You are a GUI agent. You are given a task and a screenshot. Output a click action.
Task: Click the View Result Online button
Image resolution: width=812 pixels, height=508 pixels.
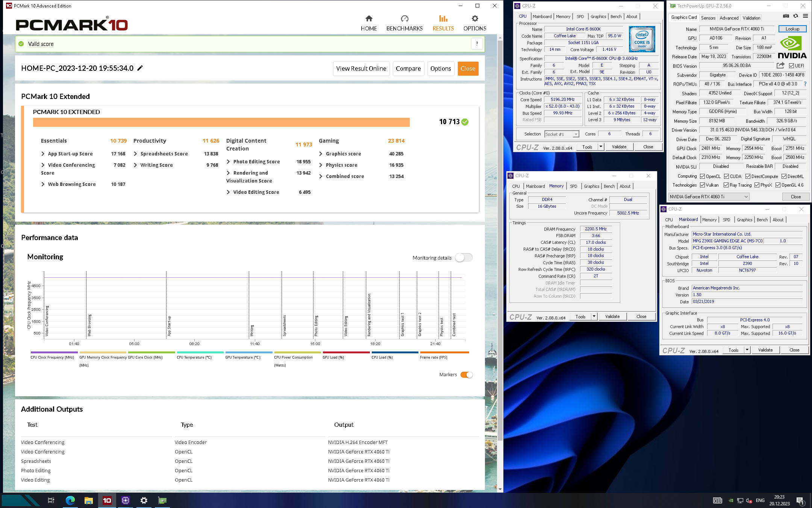coord(361,68)
